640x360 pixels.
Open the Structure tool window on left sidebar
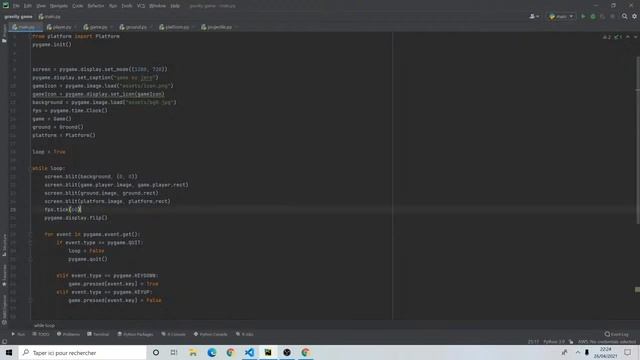tap(4, 245)
